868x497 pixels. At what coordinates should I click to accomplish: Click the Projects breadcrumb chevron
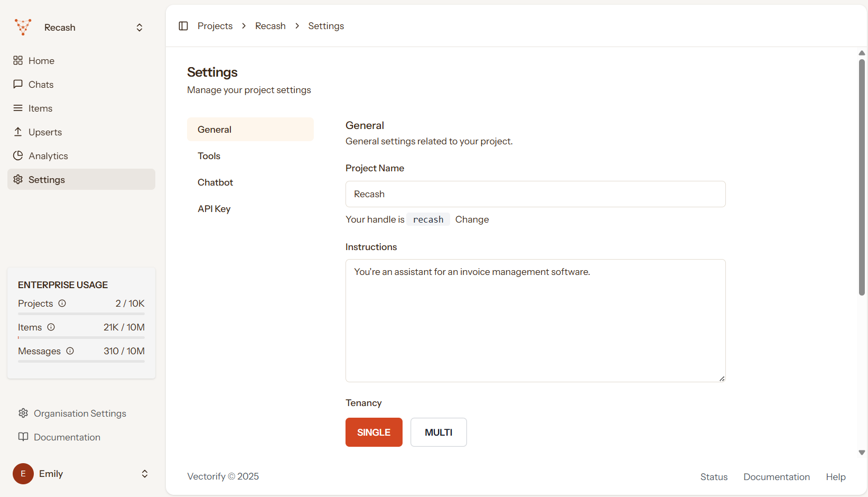click(243, 25)
